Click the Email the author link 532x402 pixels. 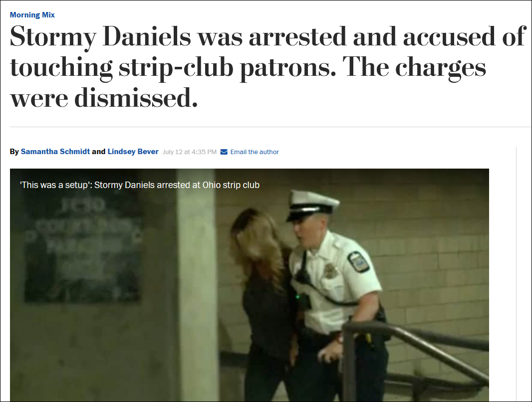coord(255,152)
